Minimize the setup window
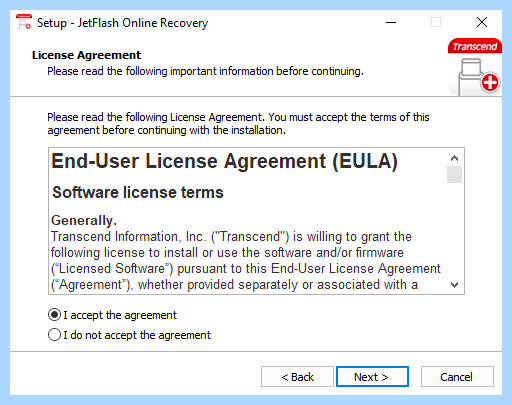The image size is (512, 405). pyautogui.click(x=391, y=23)
